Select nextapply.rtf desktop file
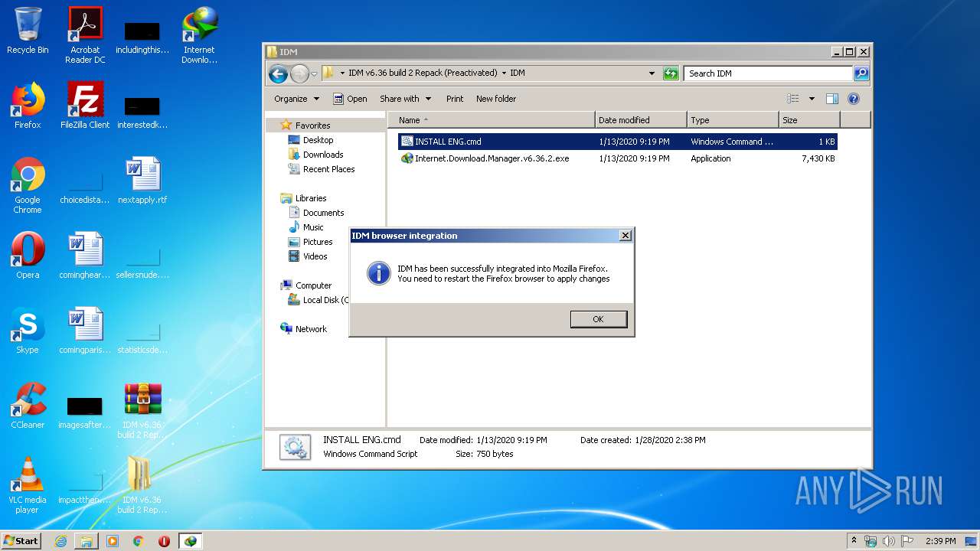This screenshot has height=551, width=980. pos(142,181)
